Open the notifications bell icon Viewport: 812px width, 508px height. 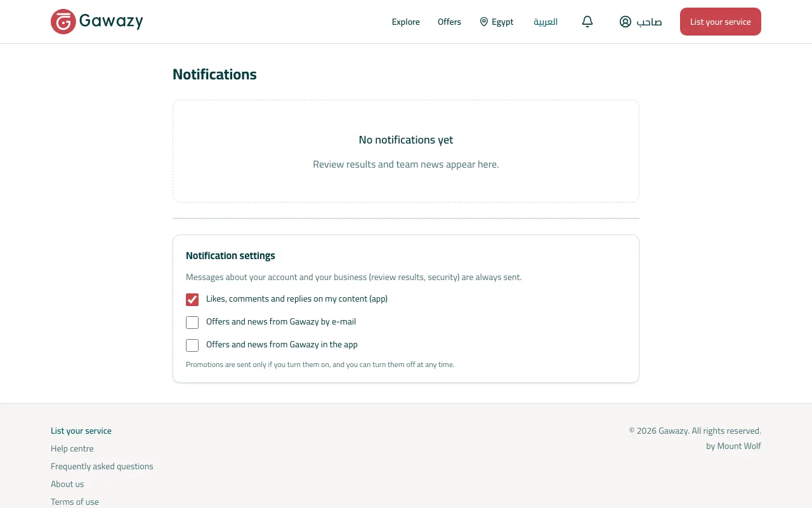click(587, 22)
